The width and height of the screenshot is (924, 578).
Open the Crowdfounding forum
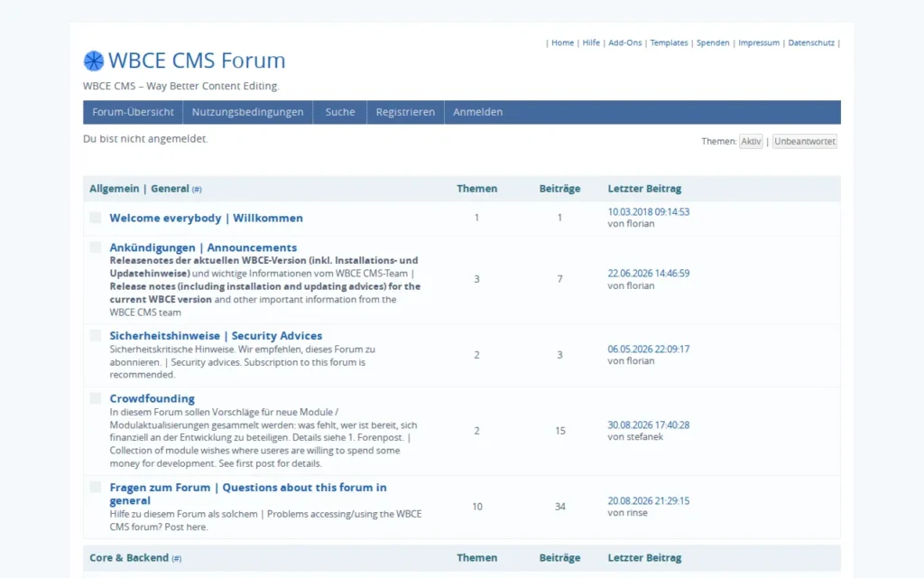pyautogui.click(x=152, y=398)
